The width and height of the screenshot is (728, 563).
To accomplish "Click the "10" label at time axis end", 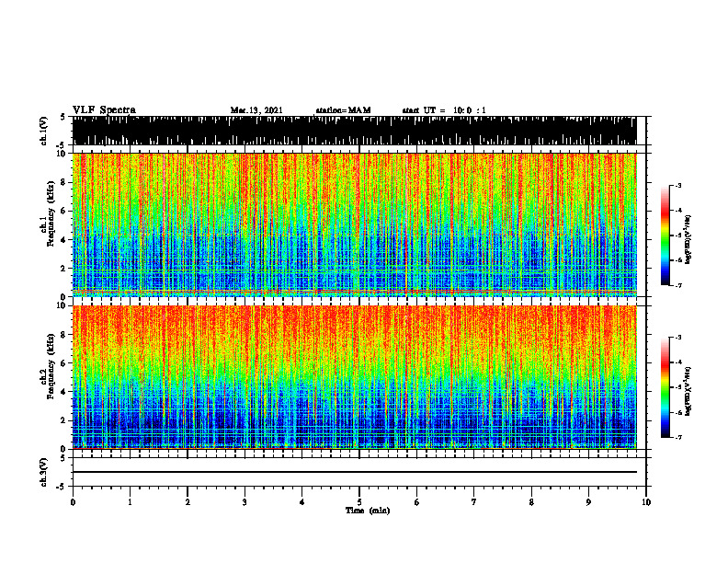I will [x=646, y=502].
